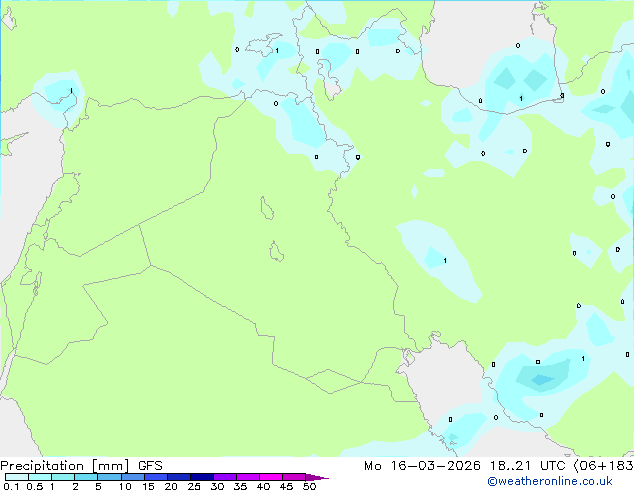Click the '45' legend scale label
Screen dimensions: 634x490
click(x=286, y=486)
